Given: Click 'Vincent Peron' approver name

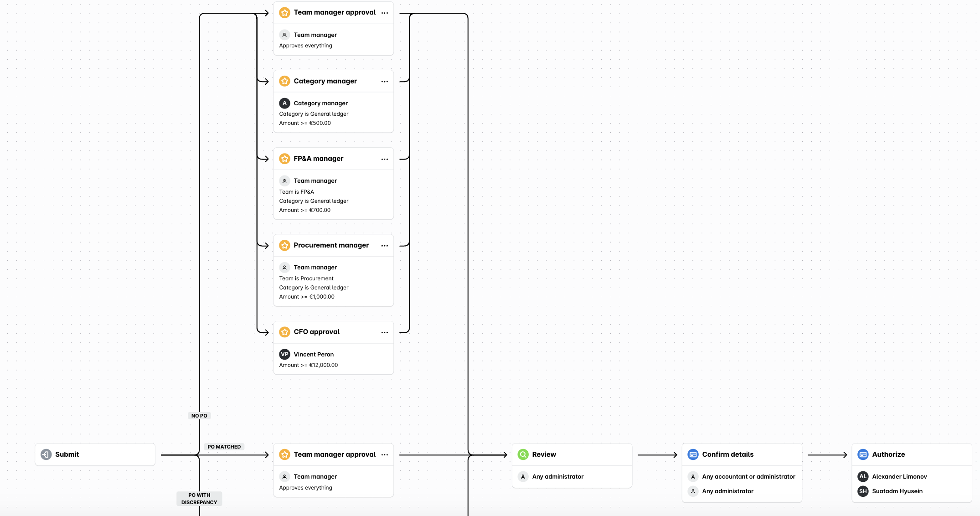Looking at the screenshot, I should pyautogui.click(x=314, y=354).
